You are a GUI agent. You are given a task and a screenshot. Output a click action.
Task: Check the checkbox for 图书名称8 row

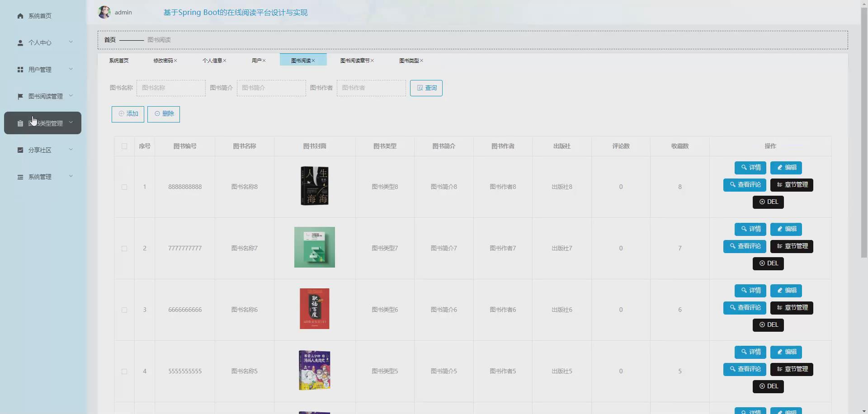pyautogui.click(x=124, y=187)
